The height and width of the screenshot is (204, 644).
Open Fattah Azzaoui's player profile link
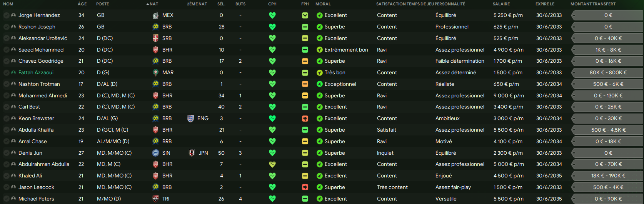coord(36,73)
